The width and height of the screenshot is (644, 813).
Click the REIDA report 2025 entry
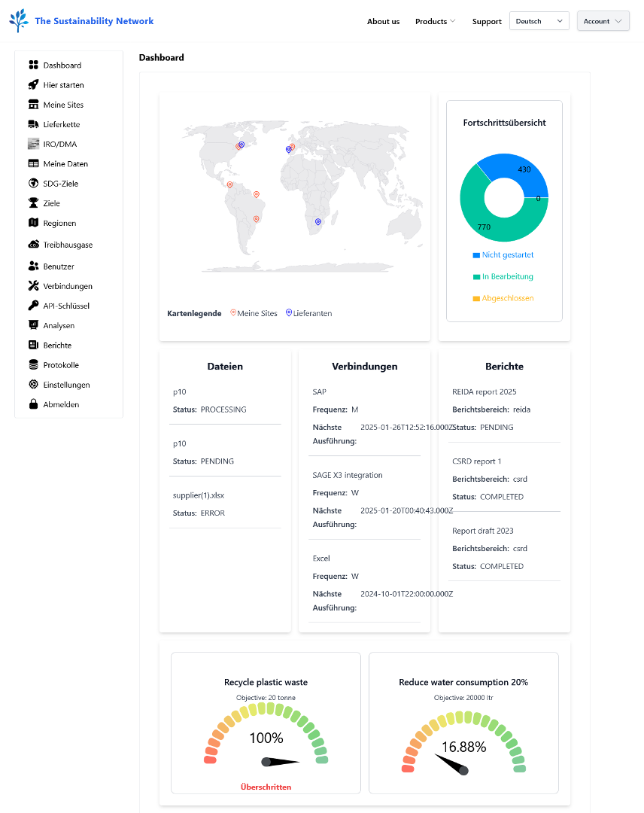(x=484, y=392)
